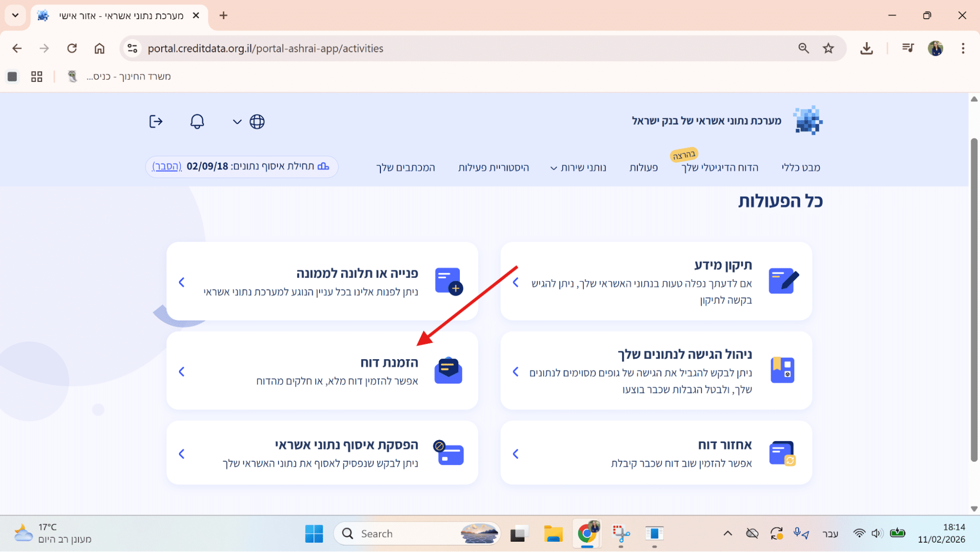Open the המכתבים שלך menu item

(405, 168)
